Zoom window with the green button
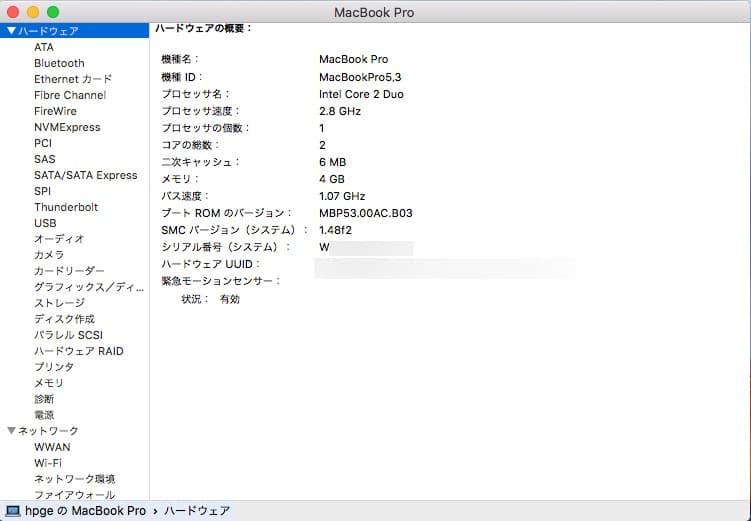The width and height of the screenshot is (751, 521). coord(53,12)
